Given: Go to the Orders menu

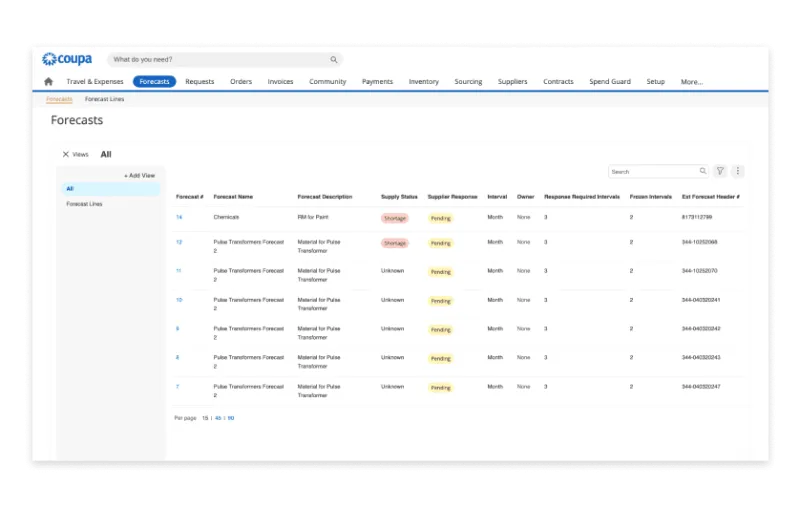Looking at the screenshot, I should click(241, 82).
